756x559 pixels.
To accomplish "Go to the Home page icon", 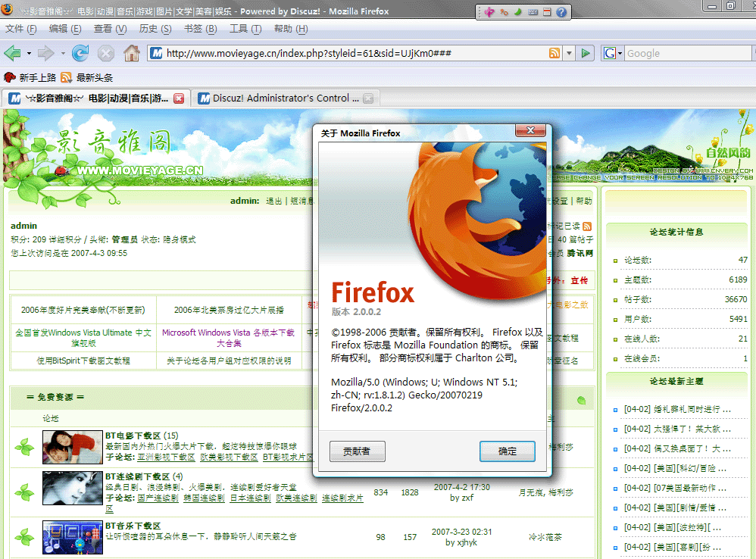I will (x=131, y=52).
